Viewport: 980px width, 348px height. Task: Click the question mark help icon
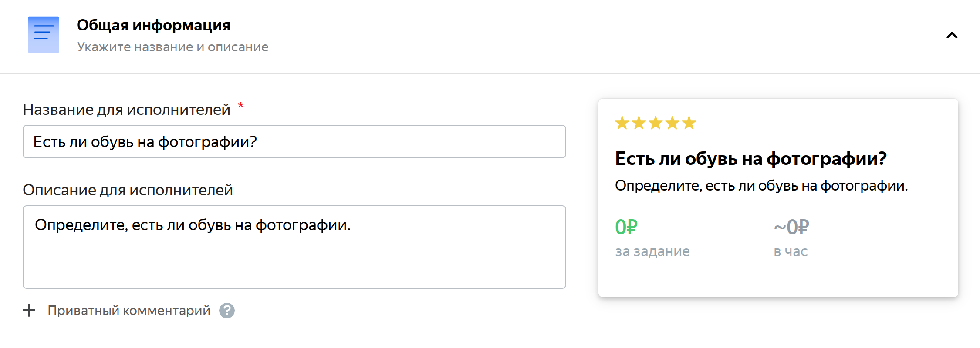pyautogui.click(x=226, y=311)
